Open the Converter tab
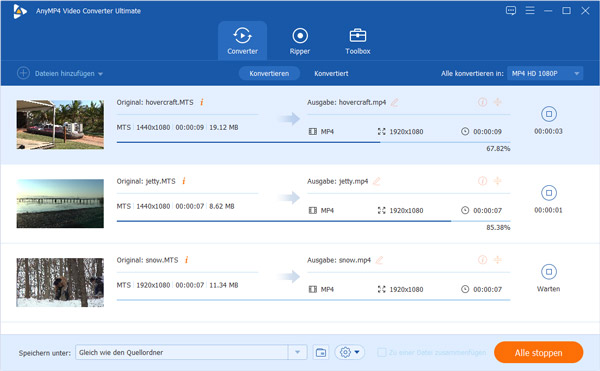 (x=242, y=41)
